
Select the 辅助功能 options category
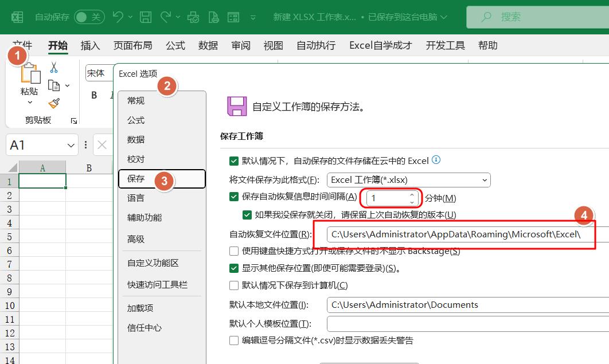click(x=162, y=217)
